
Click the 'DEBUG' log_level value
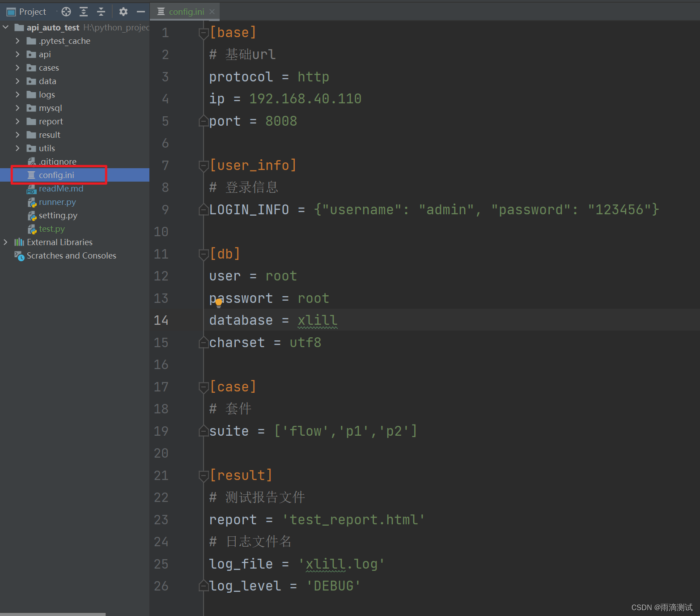tap(333, 586)
